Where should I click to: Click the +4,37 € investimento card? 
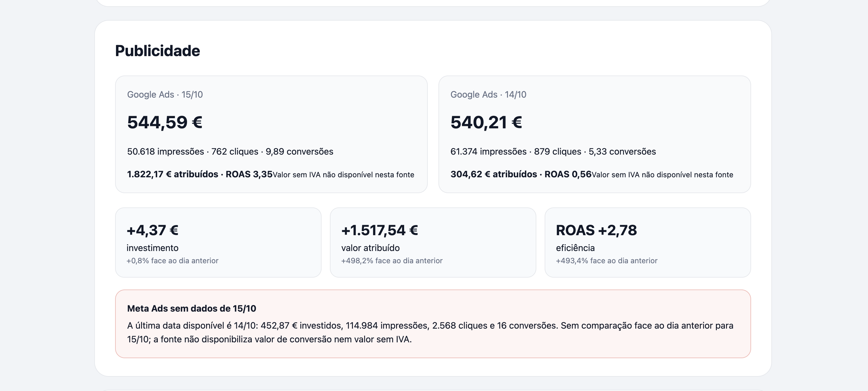(x=218, y=242)
